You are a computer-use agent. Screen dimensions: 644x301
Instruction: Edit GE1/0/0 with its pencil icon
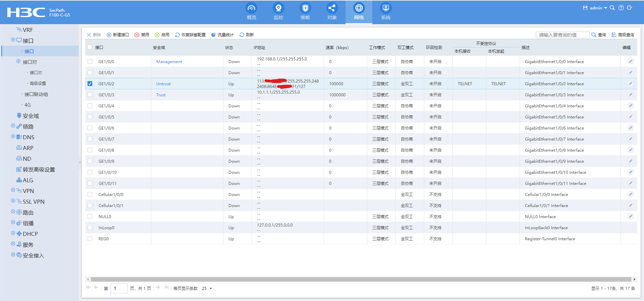pos(631,61)
